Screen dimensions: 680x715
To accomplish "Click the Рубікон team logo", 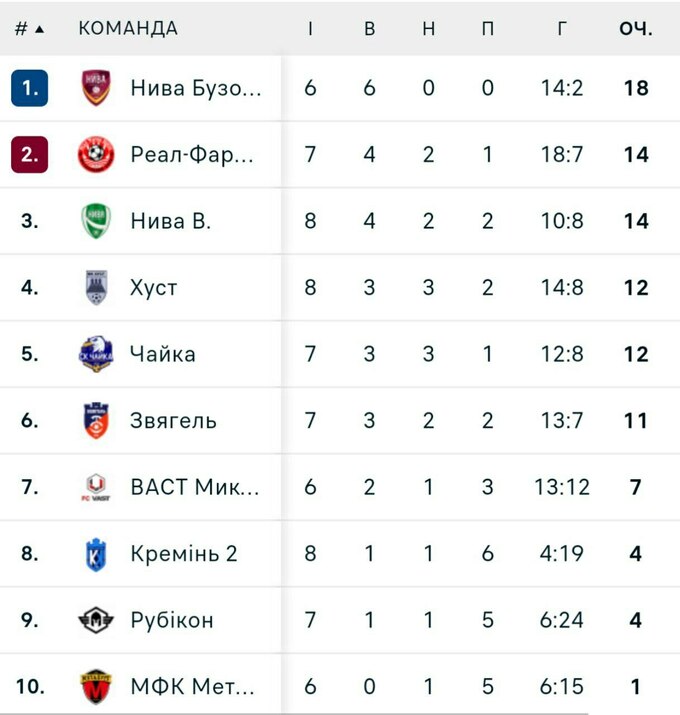I will (96, 620).
